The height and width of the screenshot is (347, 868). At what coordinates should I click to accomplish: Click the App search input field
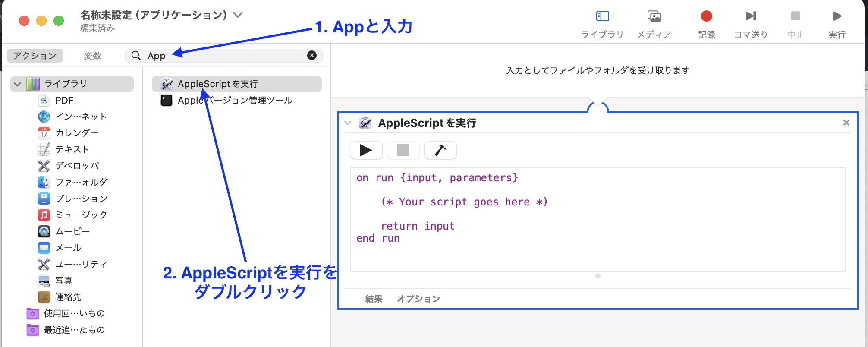tap(224, 55)
